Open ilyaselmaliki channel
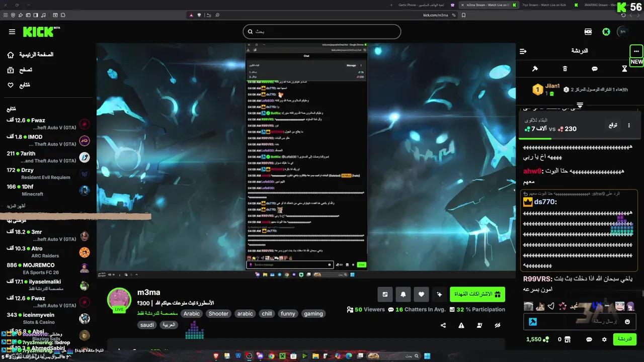Screen dimensions: 644x362 (48, 286)
